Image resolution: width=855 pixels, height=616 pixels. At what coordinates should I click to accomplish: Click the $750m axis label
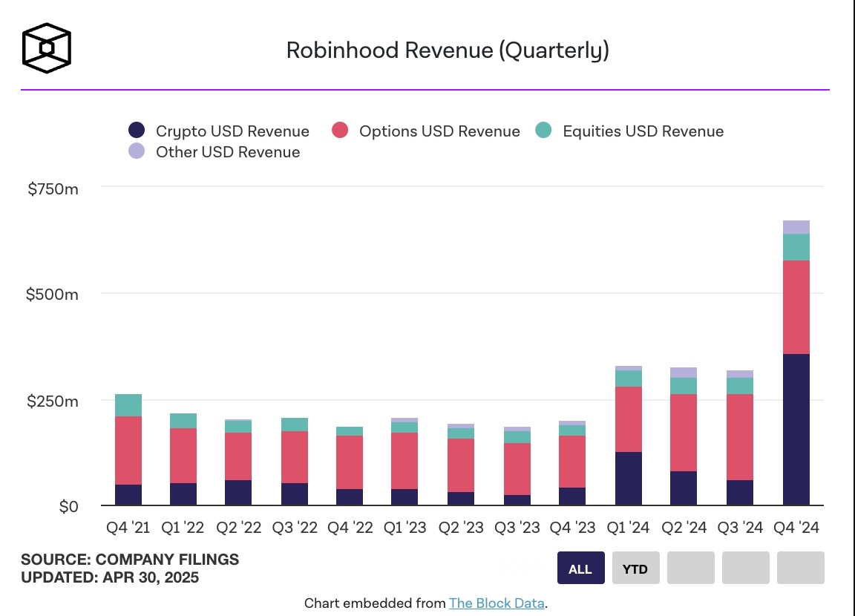click(53, 189)
